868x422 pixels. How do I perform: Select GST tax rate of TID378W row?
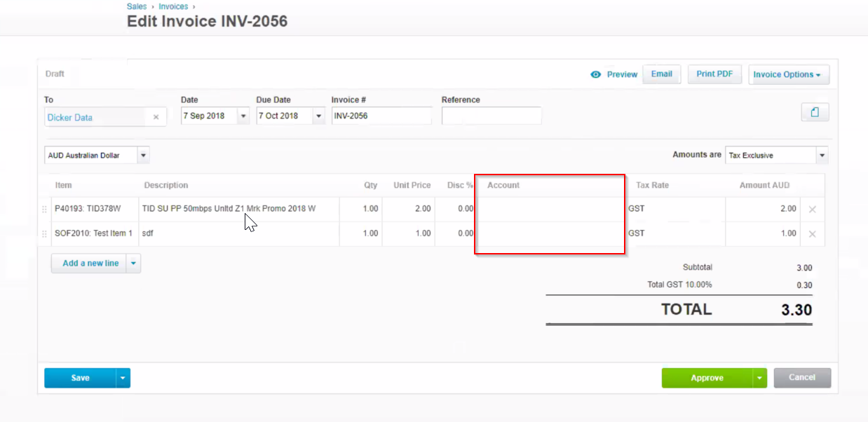click(675, 209)
